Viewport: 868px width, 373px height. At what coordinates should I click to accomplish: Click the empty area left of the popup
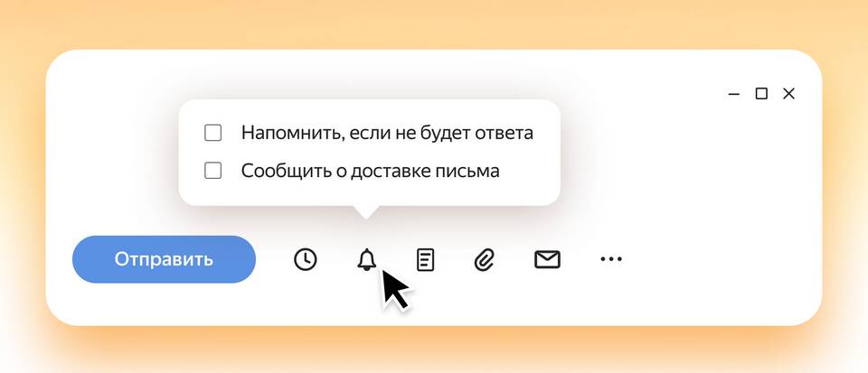(110, 154)
